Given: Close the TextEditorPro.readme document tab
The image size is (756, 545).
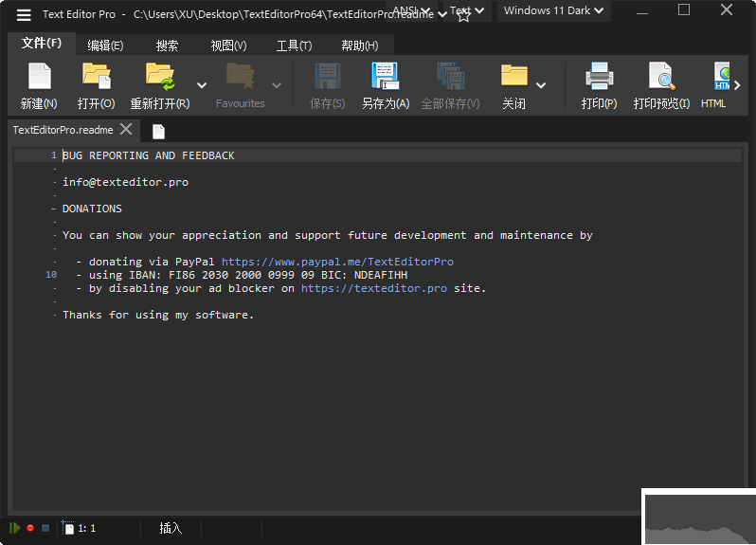Looking at the screenshot, I should pyautogui.click(x=127, y=130).
